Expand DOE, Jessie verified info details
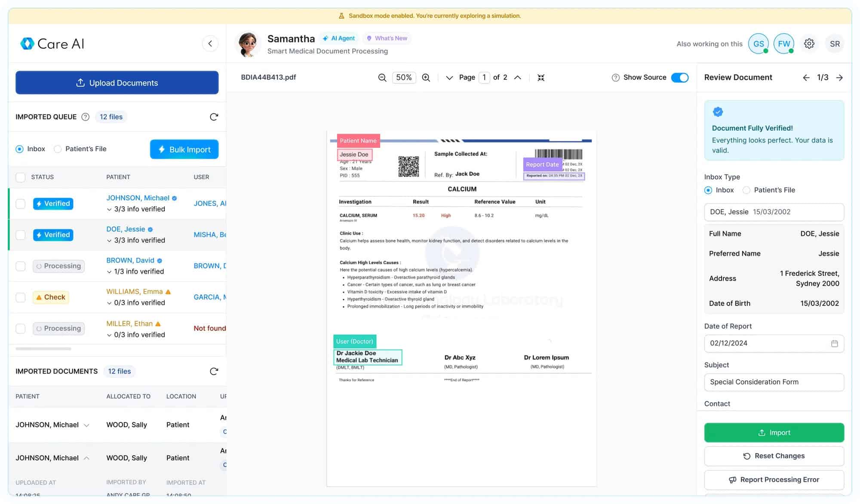860x504 pixels. point(109,241)
